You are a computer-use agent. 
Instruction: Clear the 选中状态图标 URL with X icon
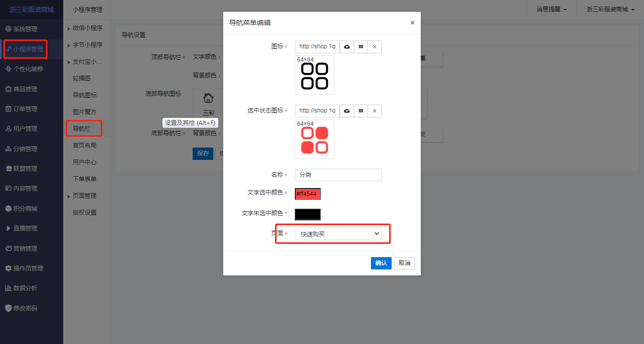(374, 111)
